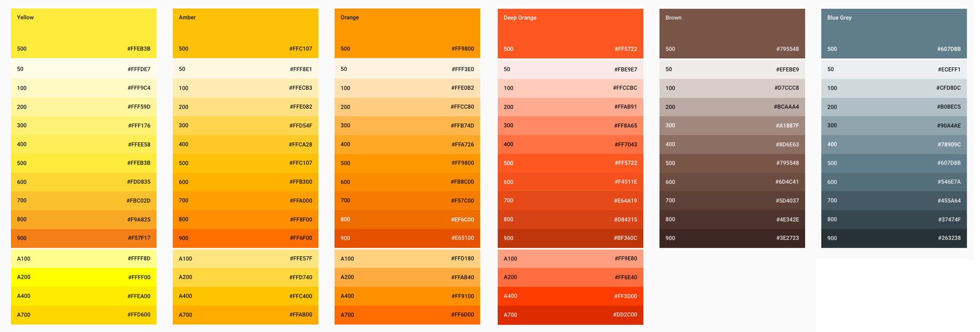980x332 pixels.
Task: Click Deep Orange 50 #FBE9E7 swatch
Action: click(x=570, y=69)
